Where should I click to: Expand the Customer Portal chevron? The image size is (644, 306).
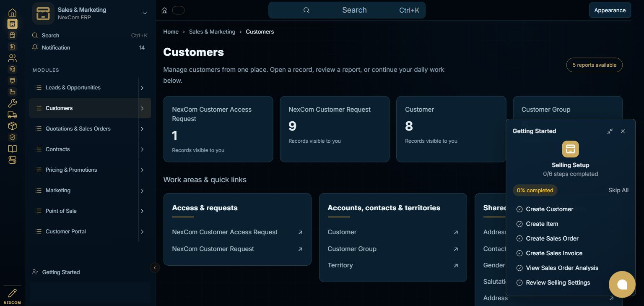point(142,232)
